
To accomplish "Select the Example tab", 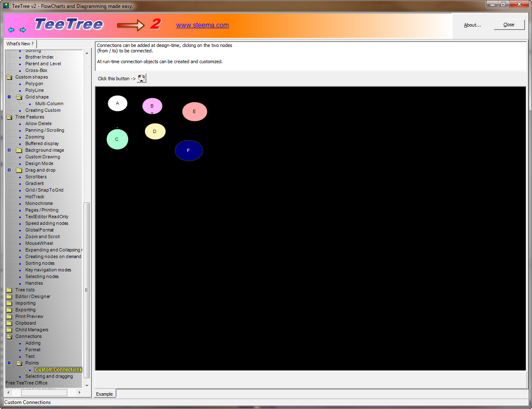I will [x=104, y=394].
